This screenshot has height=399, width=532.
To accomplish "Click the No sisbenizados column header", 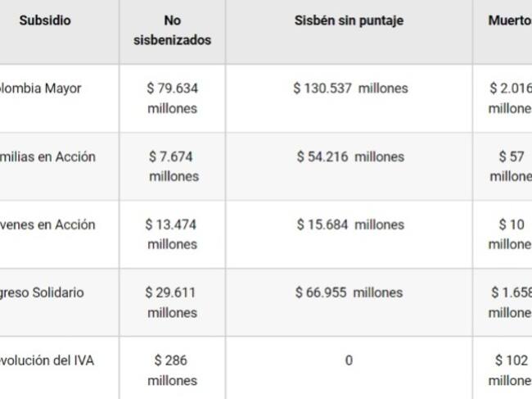I will (172, 30).
